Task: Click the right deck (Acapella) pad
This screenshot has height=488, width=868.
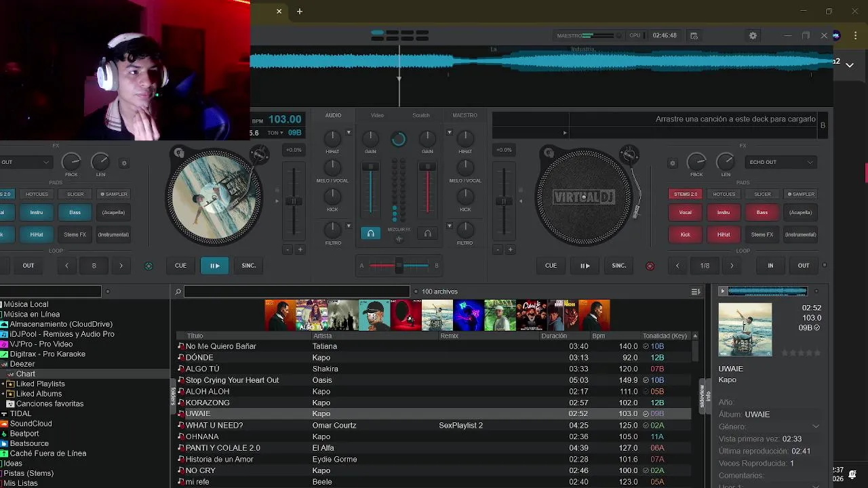Action: [x=800, y=212]
